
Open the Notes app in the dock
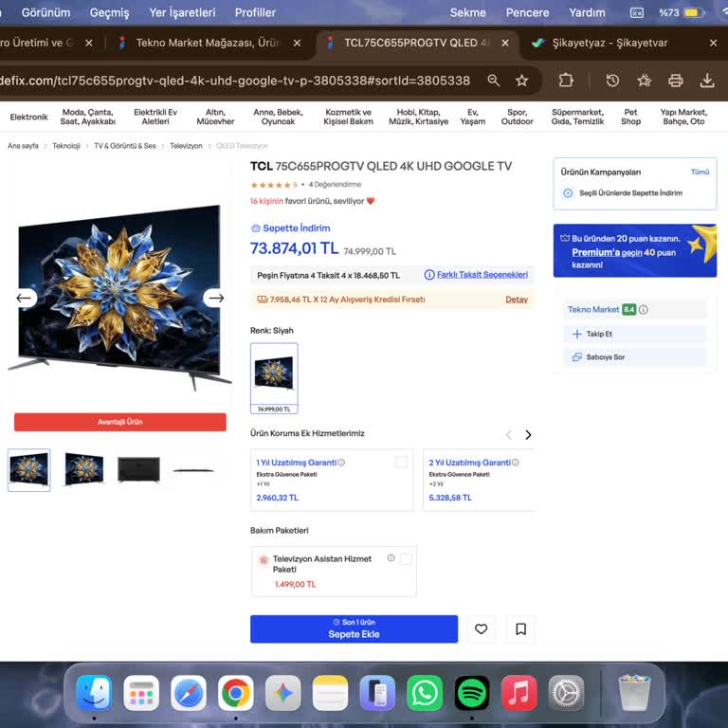point(330,693)
